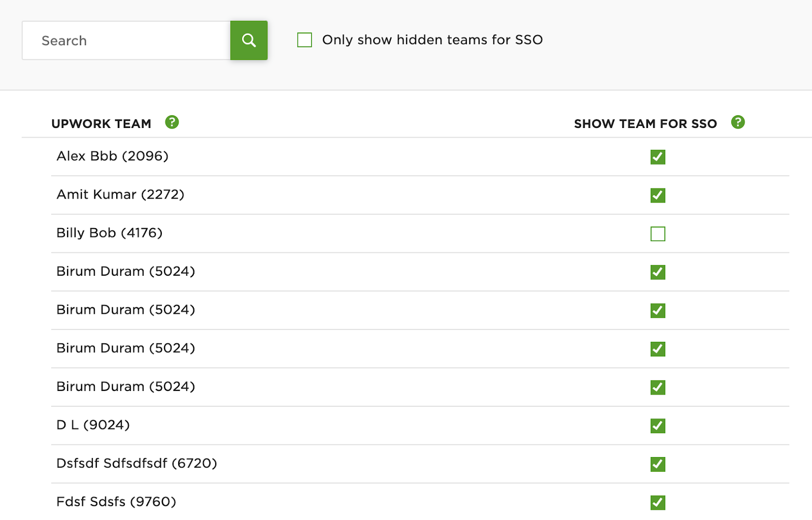Click the green search magnifier button
Viewport: 812px width, 520px height.
[249, 40]
